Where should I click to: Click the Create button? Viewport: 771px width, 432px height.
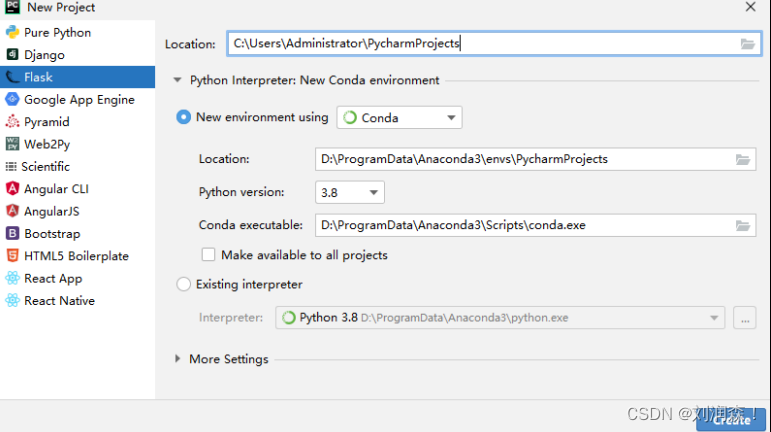(x=731, y=420)
